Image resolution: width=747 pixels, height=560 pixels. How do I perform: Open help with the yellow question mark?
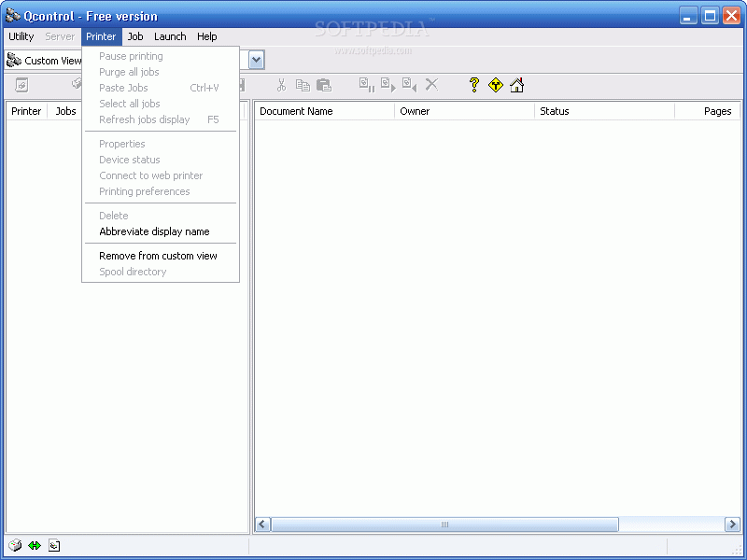(x=474, y=85)
